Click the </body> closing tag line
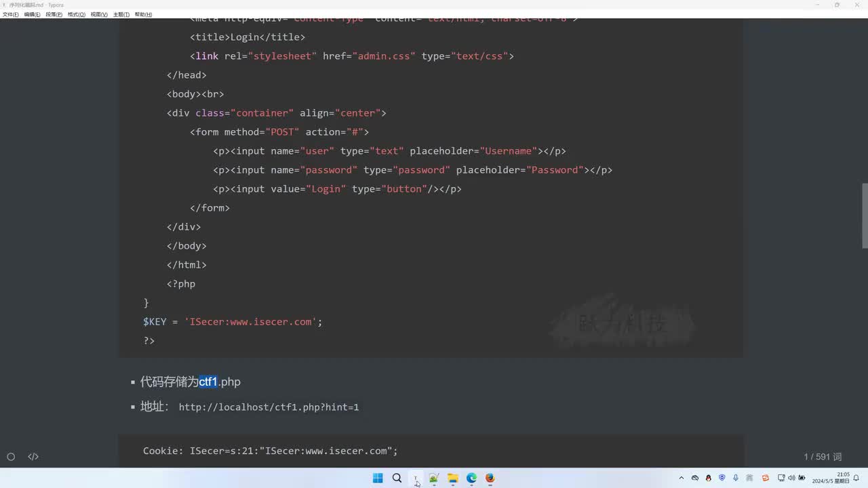 tap(186, 246)
